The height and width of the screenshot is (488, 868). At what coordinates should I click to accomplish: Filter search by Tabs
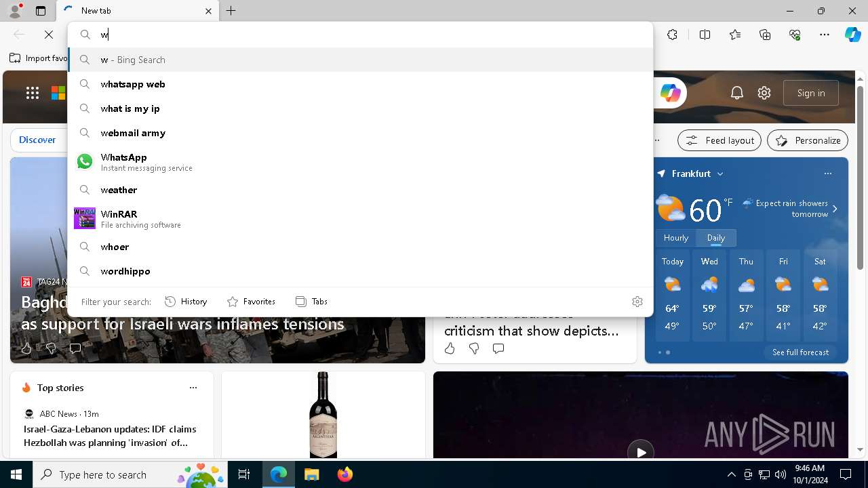[311, 302]
